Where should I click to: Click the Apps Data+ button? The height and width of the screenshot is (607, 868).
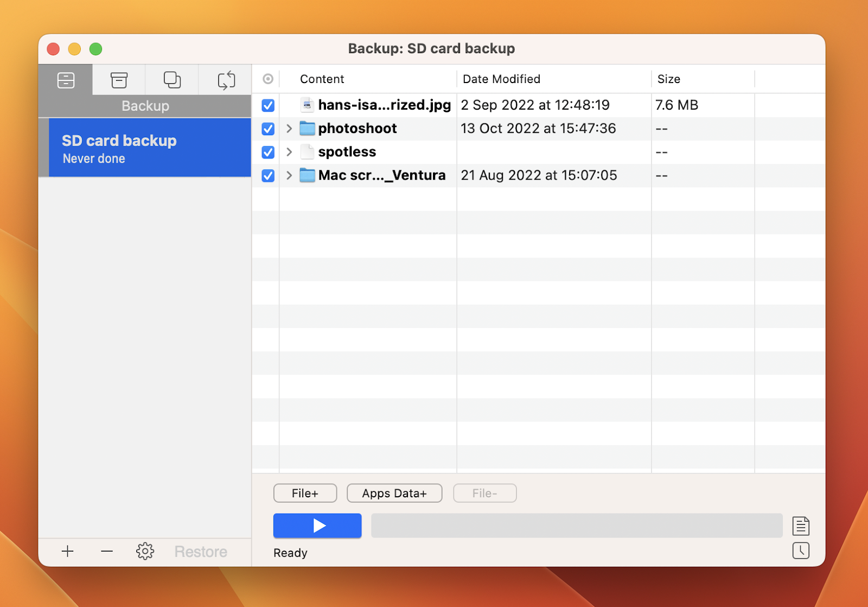pos(394,493)
